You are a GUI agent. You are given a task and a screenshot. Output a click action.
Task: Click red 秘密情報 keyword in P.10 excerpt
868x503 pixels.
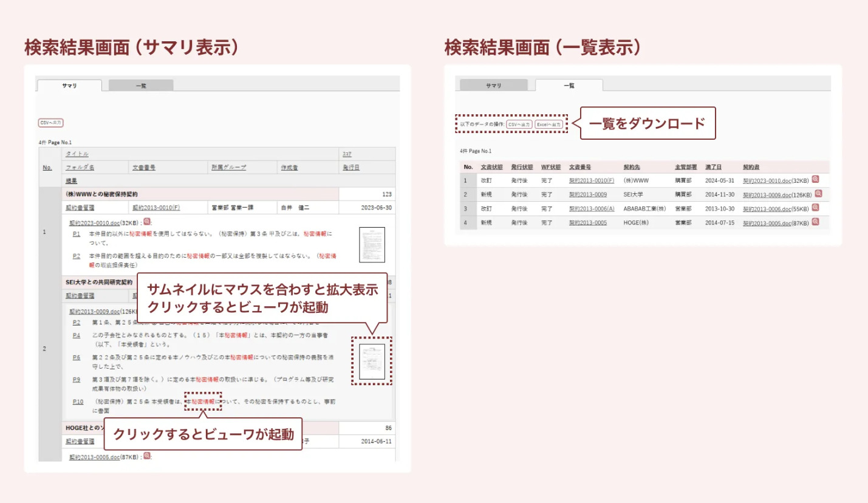coord(203,402)
